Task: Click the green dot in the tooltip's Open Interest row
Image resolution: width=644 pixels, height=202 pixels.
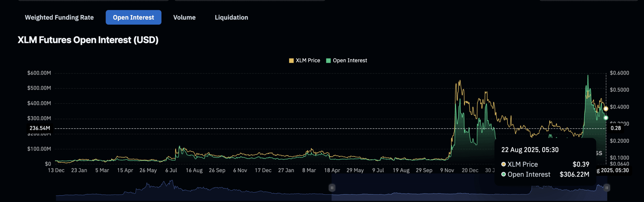Action: pos(503,174)
